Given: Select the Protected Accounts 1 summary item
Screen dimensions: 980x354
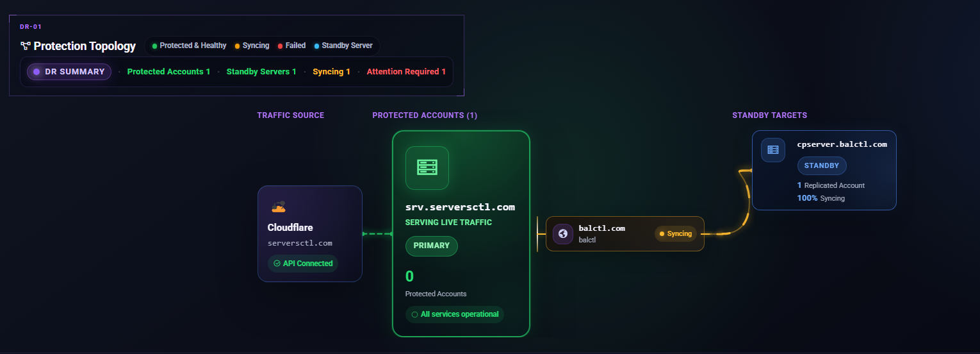Looking at the screenshot, I should 169,72.
